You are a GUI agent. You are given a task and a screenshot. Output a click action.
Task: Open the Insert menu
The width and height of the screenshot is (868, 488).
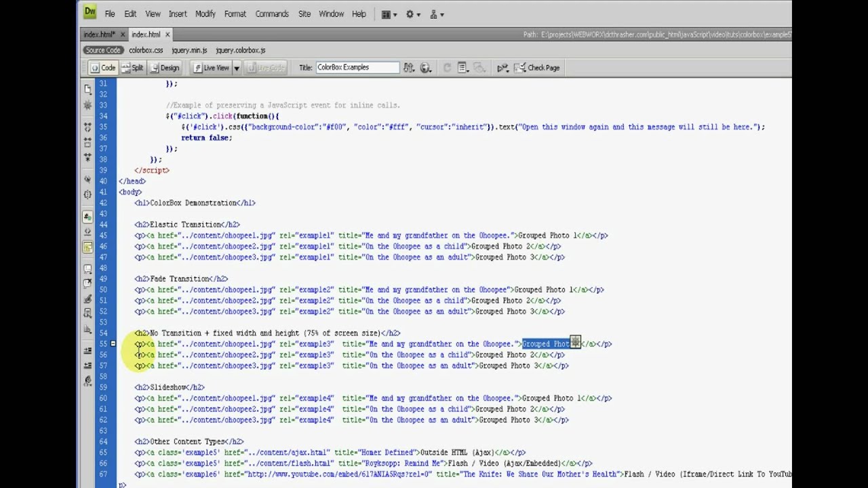[x=178, y=14]
